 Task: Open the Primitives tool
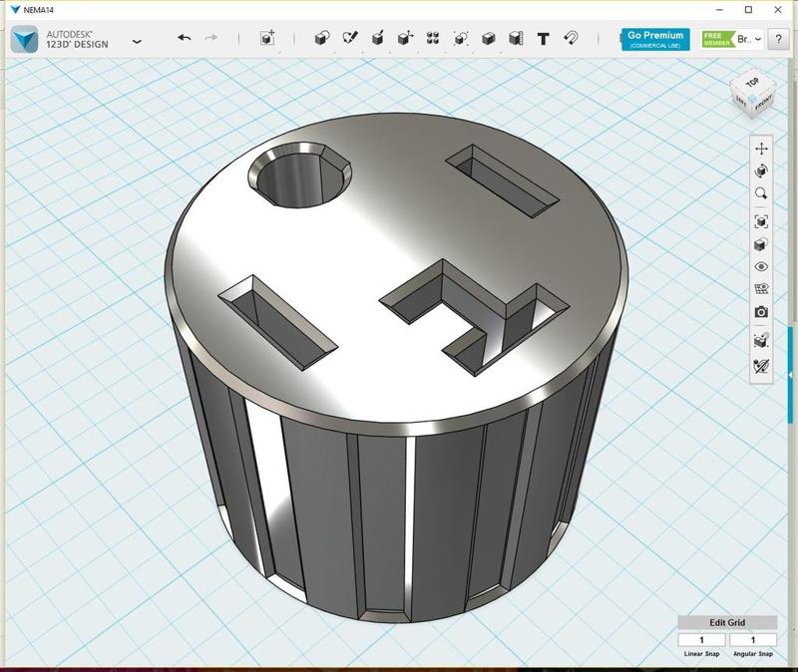[319, 38]
